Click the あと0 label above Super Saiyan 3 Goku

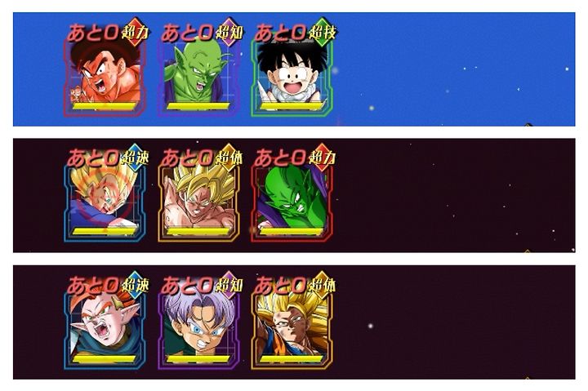[280, 286]
